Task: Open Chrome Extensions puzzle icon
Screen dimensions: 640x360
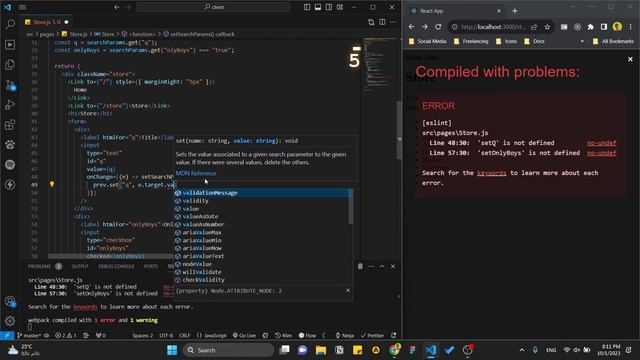Action: [591, 27]
